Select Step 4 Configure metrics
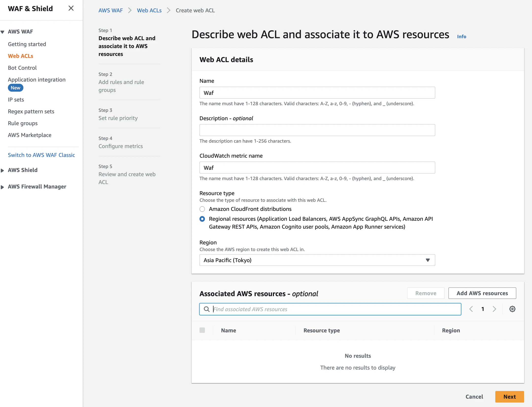Image resolution: width=532 pixels, height=407 pixels. (x=121, y=146)
